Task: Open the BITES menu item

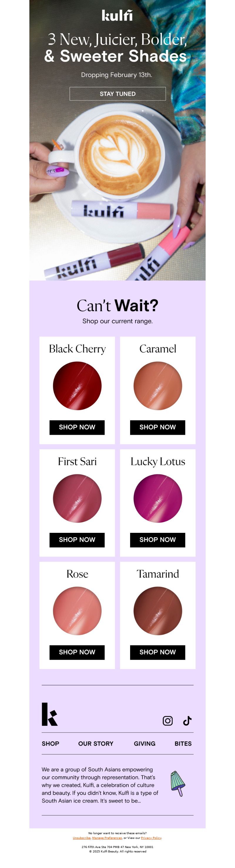Action: click(183, 743)
